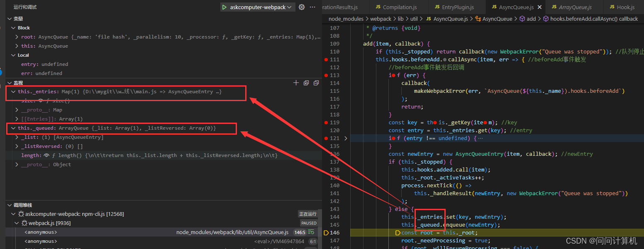The image size is (644, 249).
Task: Collapse the Block scope
Action: coord(14,28)
